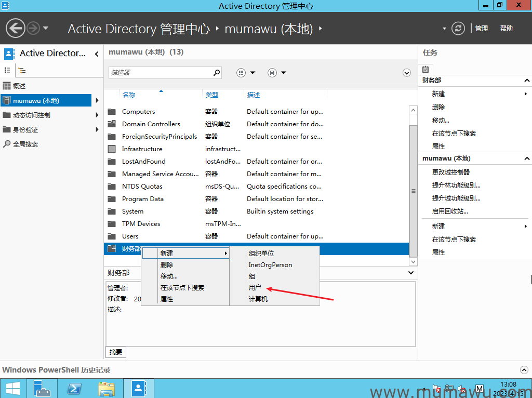Click the refresh icon in header
The image size is (532, 398).
pyautogui.click(x=458, y=28)
